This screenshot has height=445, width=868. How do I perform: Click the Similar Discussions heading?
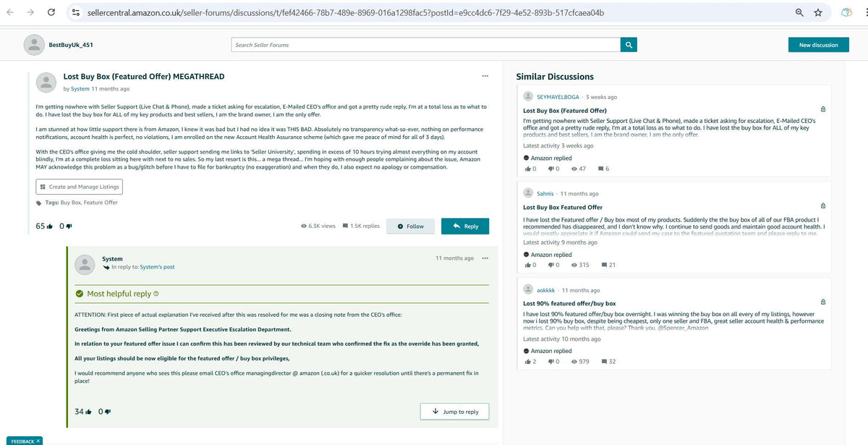[555, 77]
